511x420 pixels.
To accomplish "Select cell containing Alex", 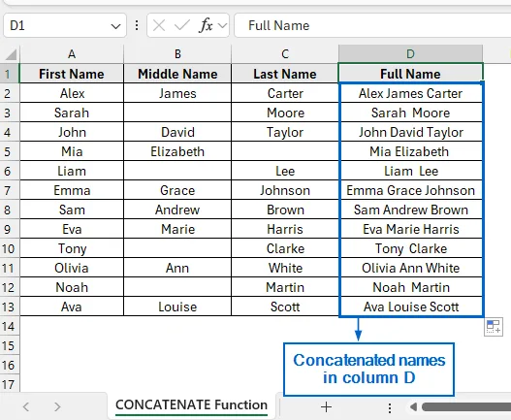I will pyautogui.click(x=72, y=93).
